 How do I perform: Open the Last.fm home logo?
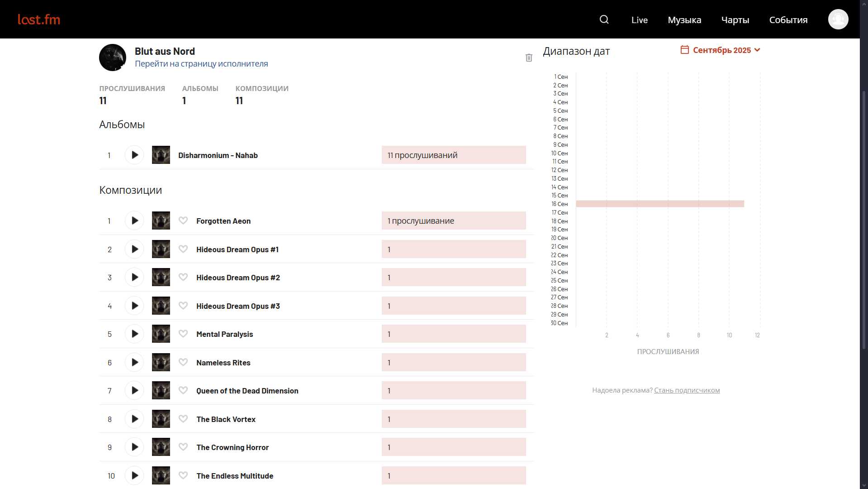pyautogui.click(x=39, y=19)
